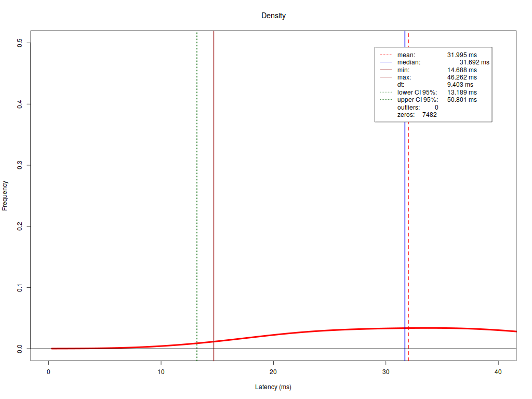
Task: Select the mean entry in the legend
Action: 406,55
